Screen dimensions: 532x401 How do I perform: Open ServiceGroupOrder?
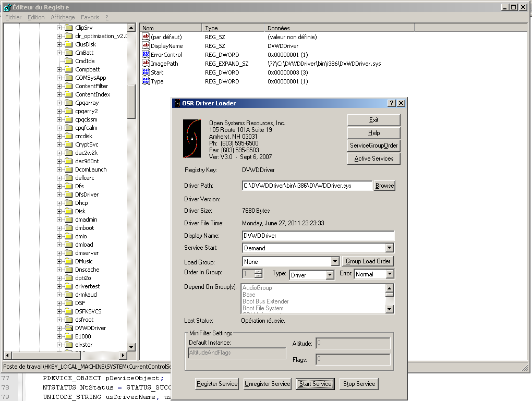[x=373, y=145]
